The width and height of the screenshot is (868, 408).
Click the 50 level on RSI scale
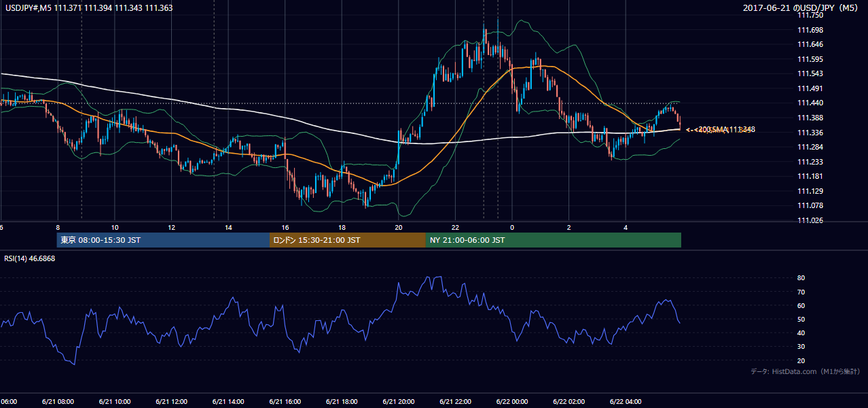[x=801, y=319]
